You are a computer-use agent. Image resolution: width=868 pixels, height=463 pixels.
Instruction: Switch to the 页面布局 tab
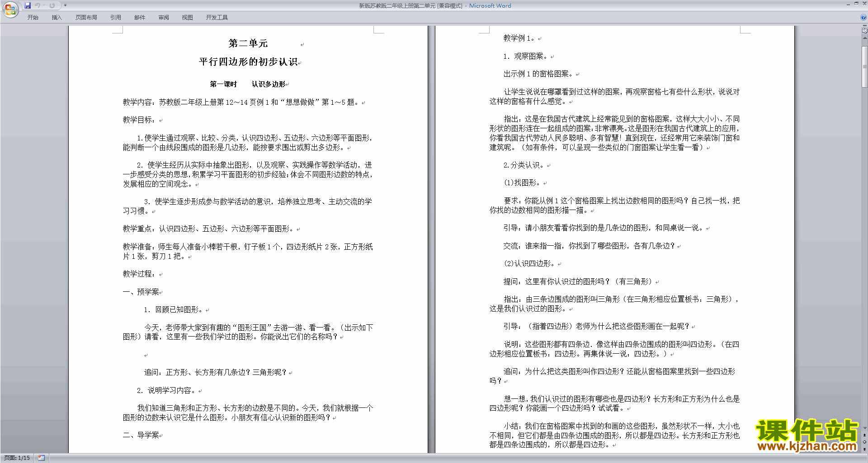point(86,18)
